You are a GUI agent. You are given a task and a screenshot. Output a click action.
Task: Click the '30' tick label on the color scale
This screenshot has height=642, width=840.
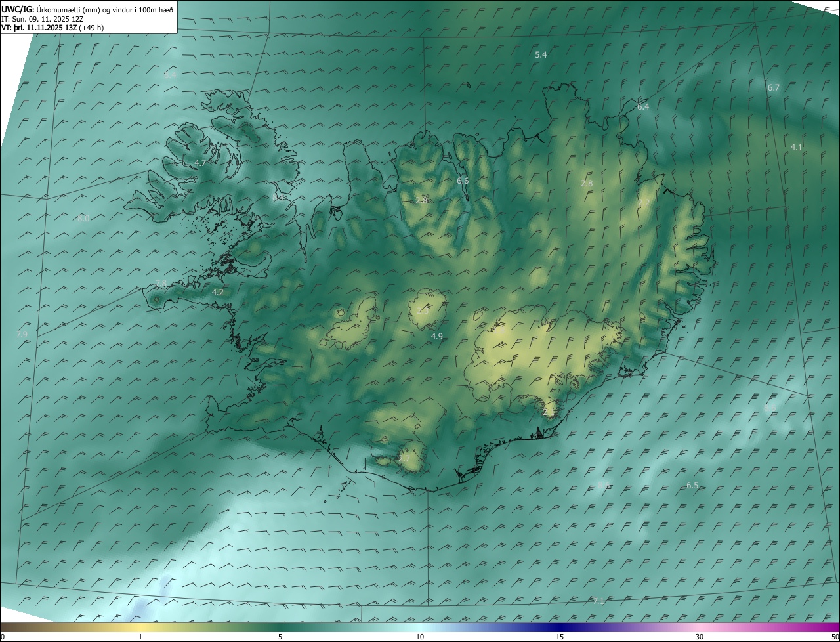700,637
